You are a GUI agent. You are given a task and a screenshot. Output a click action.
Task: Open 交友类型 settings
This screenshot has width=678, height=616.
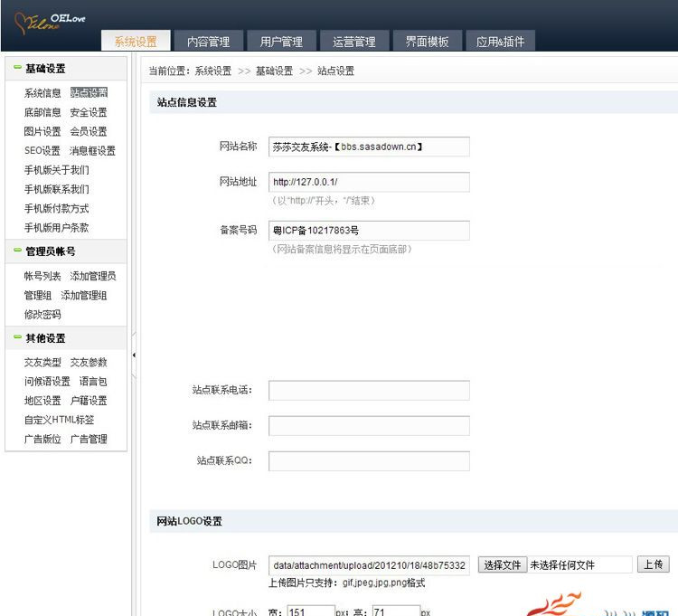click(x=42, y=363)
